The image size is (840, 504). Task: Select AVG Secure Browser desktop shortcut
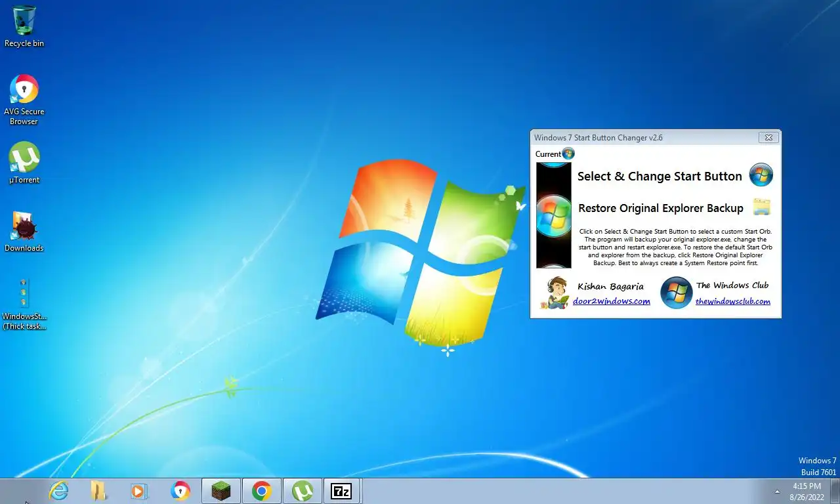[x=24, y=100]
